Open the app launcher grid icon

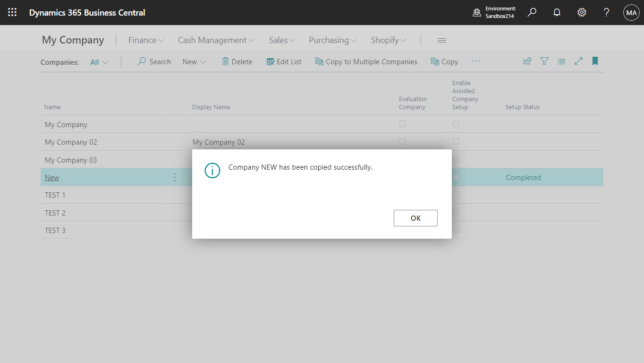point(12,12)
